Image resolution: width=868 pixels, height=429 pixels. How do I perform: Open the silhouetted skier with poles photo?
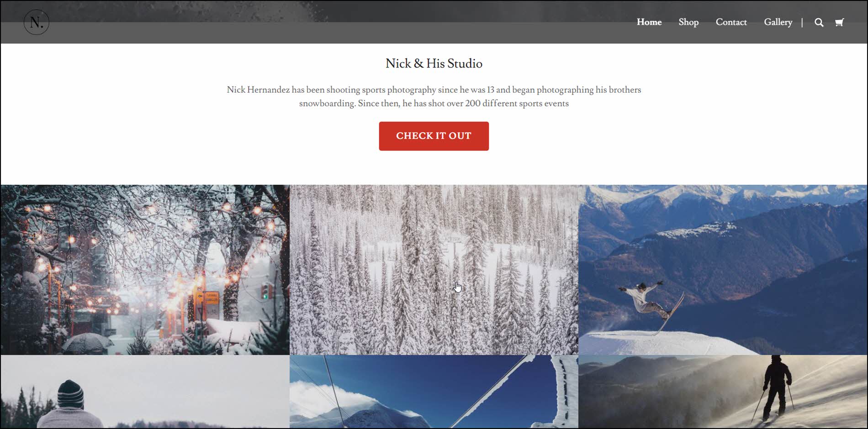click(x=723, y=392)
